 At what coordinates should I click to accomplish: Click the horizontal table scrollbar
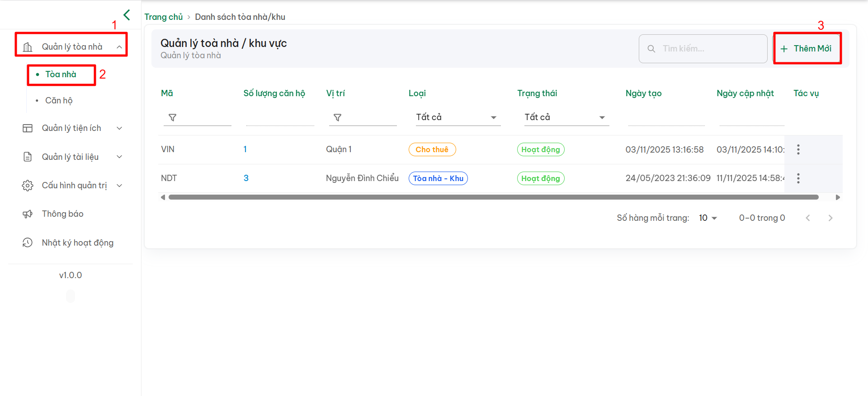(493, 197)
